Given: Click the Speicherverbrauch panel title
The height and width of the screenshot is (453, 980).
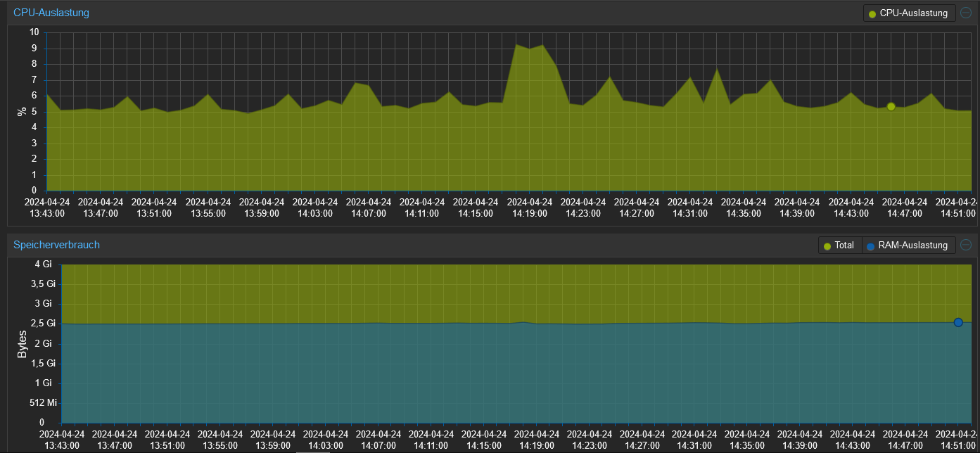Looking at the screenshot, I should pos(57,245).
